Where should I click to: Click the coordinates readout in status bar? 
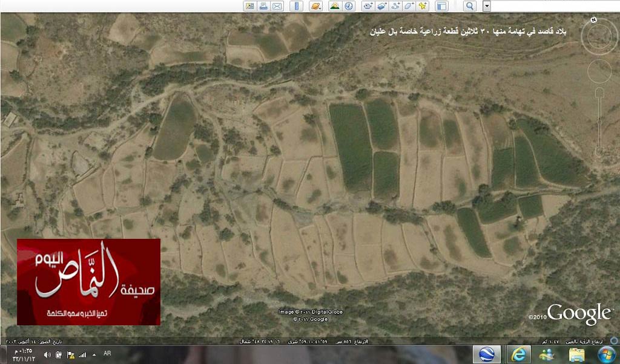coord(283,342)
